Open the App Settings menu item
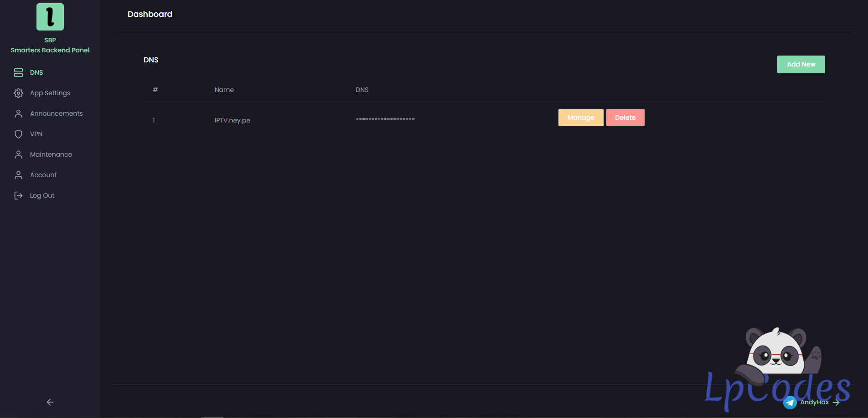 pyautogui.click(x=50, y=93)
